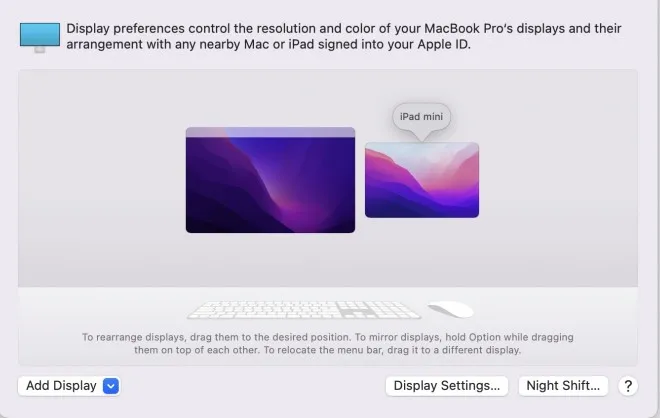660x418 pixels.
Task: Click the 'Apple ID' words in the description
Action: point(444,44)
